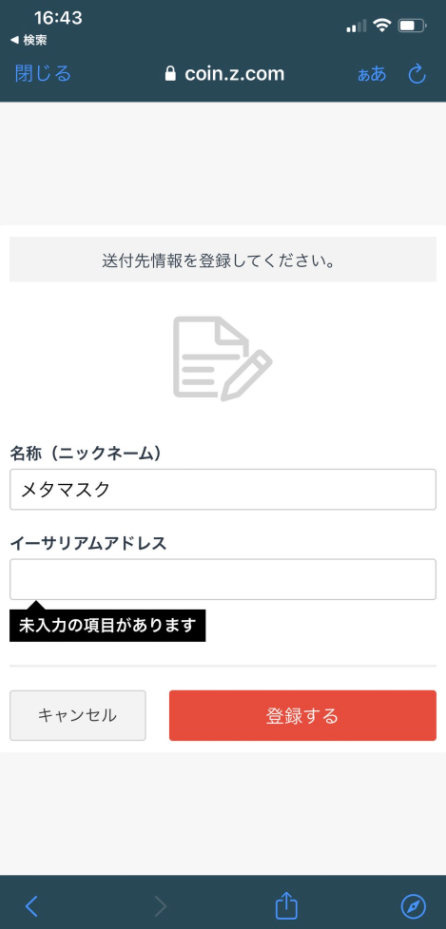
Task: Tap the キャンセル button
Action: 78,715
